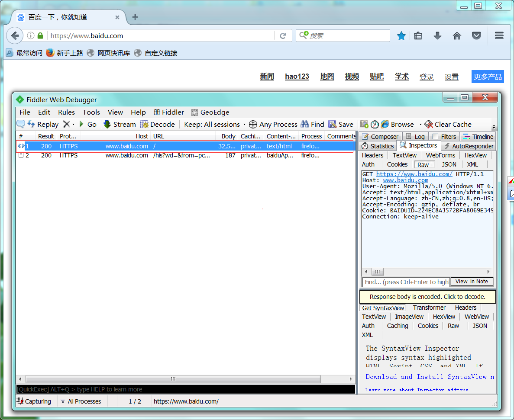The image size is (514, 420).
Task: Click 更多产品 button on Baidu page
Action: 488,77
